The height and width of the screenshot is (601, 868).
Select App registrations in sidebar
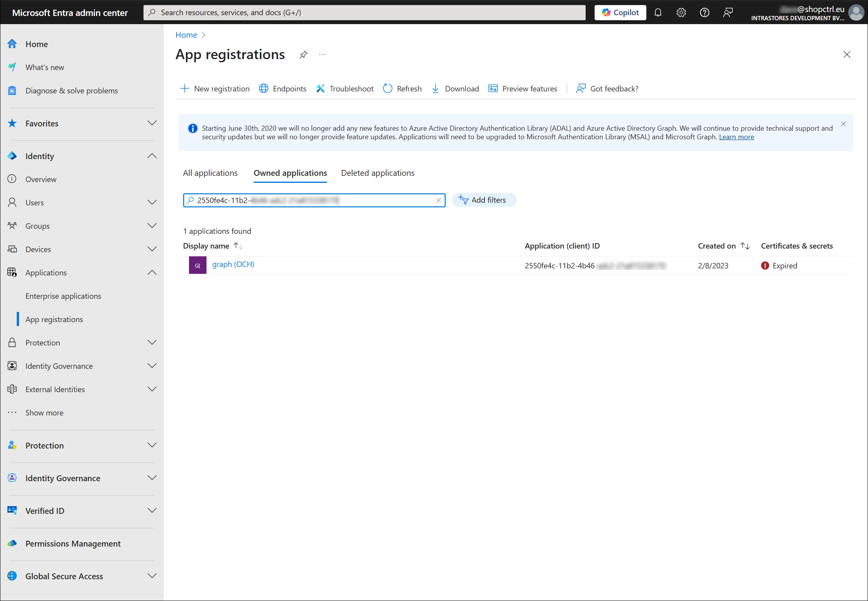pos(54,319)
